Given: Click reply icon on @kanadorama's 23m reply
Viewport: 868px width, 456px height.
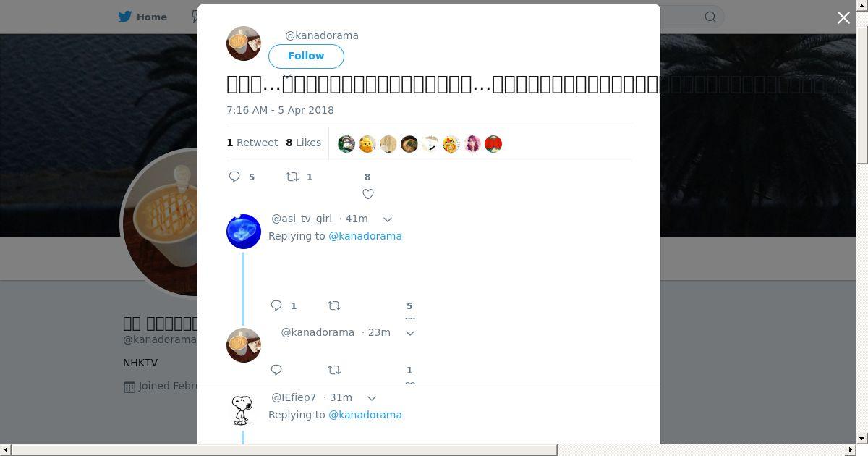Looking at the screenshot, I should click(276, 370).
